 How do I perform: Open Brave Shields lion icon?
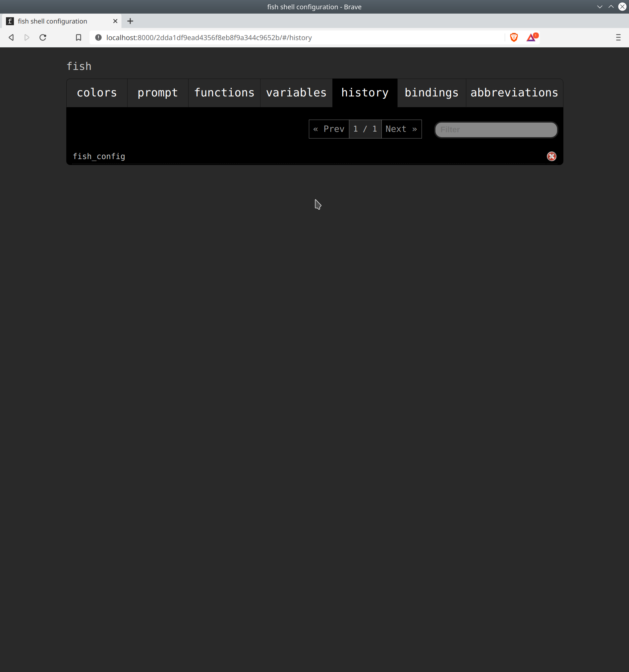pyautogui.click(x=514, y=37)
